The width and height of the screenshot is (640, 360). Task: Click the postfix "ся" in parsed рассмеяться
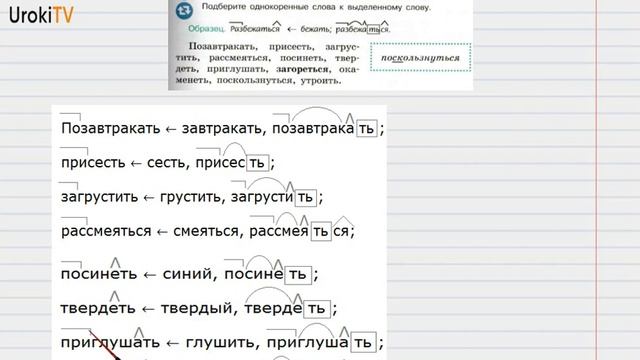coord(342,231)
